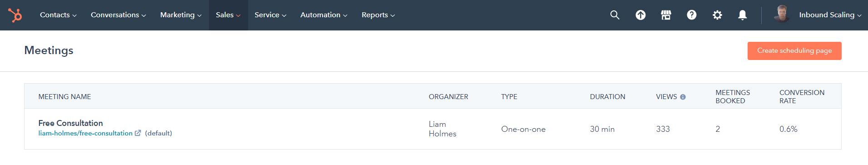Viewport: 868px width, 165px height.
Task: Expand the Inbound Scaling account menu
Action: pos(830,15)
